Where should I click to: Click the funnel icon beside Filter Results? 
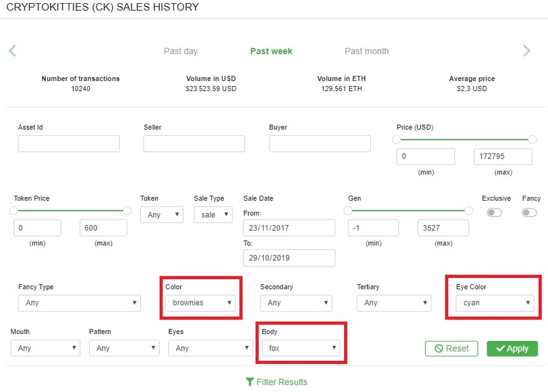250,382
